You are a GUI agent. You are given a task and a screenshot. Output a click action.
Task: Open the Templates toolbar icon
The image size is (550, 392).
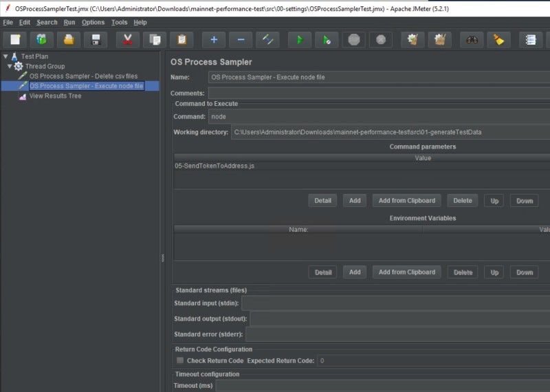pyautogui.click(x=42, y=40)
